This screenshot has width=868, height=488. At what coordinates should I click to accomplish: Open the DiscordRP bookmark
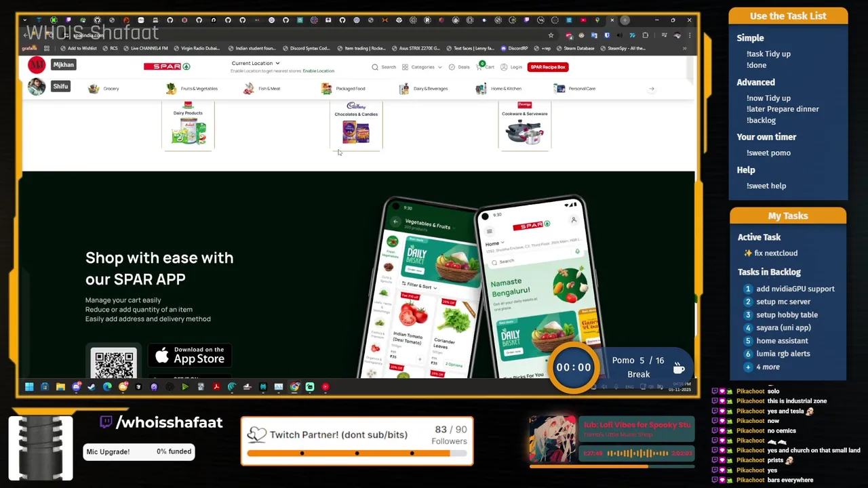[514, 48]
